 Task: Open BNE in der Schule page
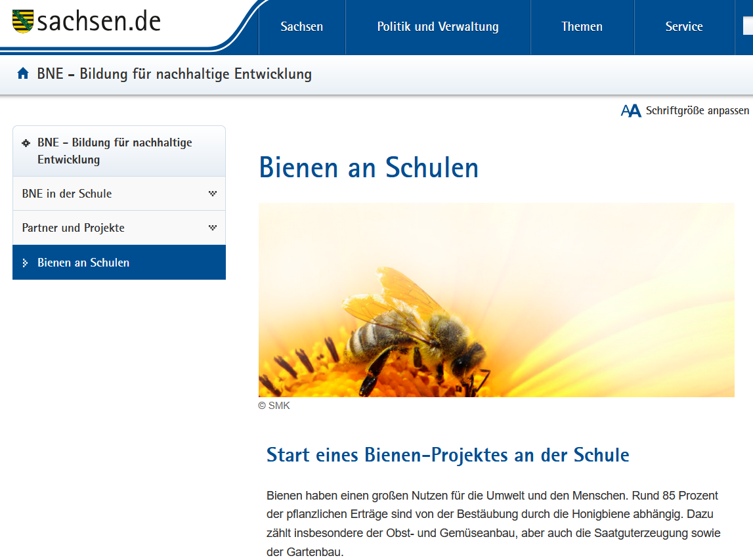66,193
